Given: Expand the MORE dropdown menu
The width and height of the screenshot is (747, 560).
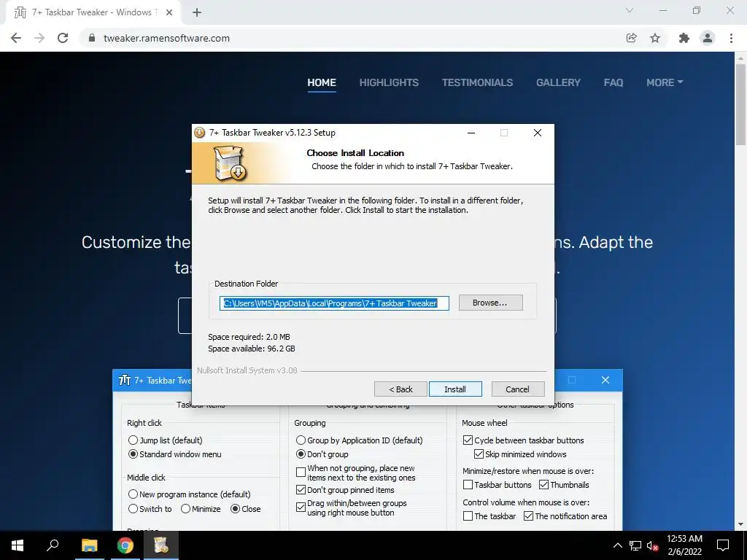Looking at the screenshot, I should [665, 83].
